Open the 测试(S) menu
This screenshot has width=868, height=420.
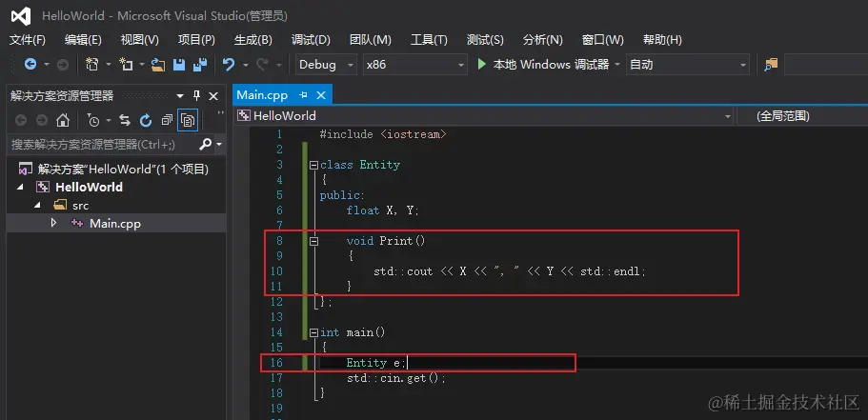point(485,40)
